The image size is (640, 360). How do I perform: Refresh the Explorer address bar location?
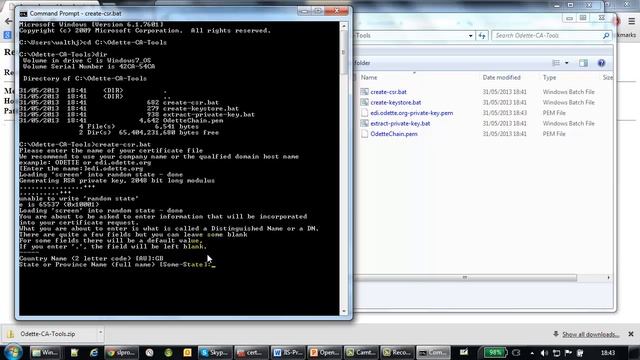(x=482, y=36)
